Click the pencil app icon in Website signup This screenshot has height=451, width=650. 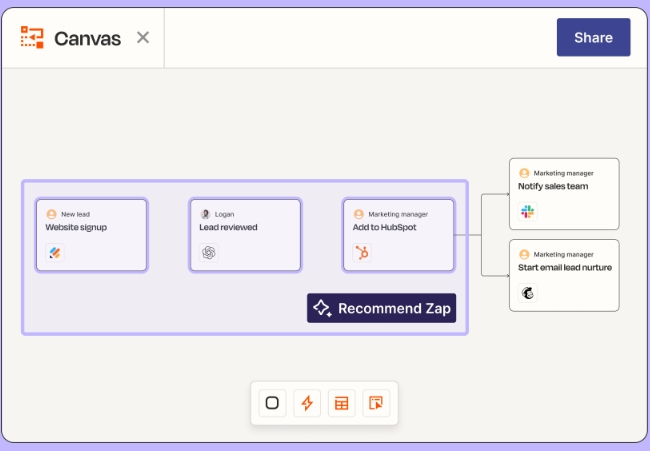click(x=55, y=252)
